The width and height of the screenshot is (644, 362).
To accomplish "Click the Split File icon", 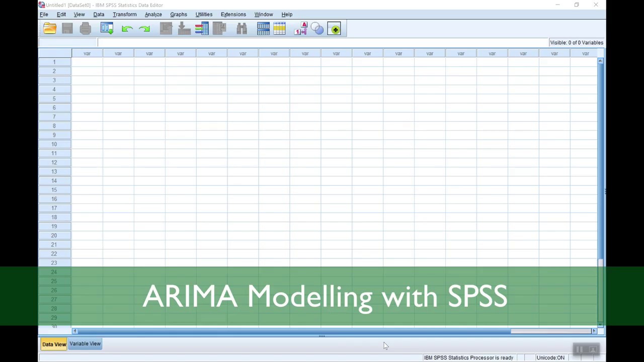I will coord(263,29).
